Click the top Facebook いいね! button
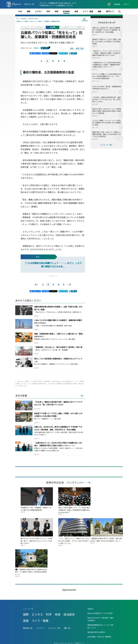Viewport: 138px width, 644px height. coord(35,53)
